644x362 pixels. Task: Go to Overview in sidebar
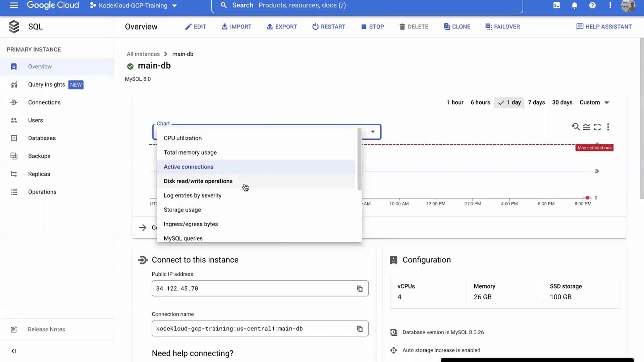point(57,67)
